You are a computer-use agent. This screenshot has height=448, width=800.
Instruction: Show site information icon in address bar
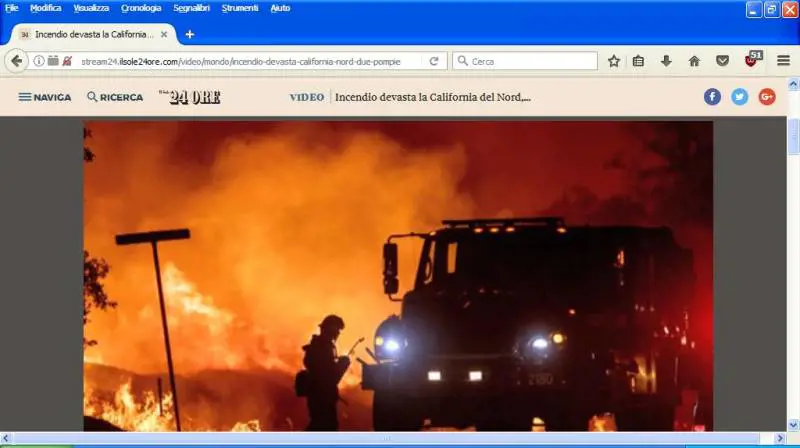39,61
